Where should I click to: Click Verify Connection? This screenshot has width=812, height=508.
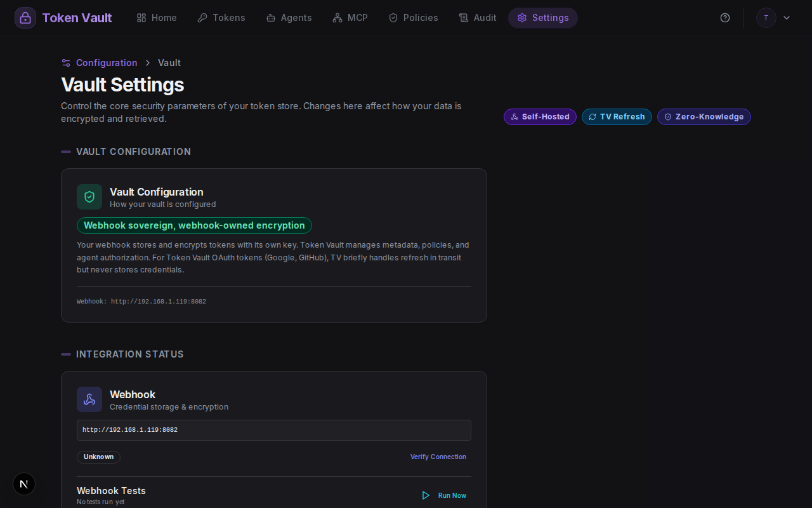[438, 457]
